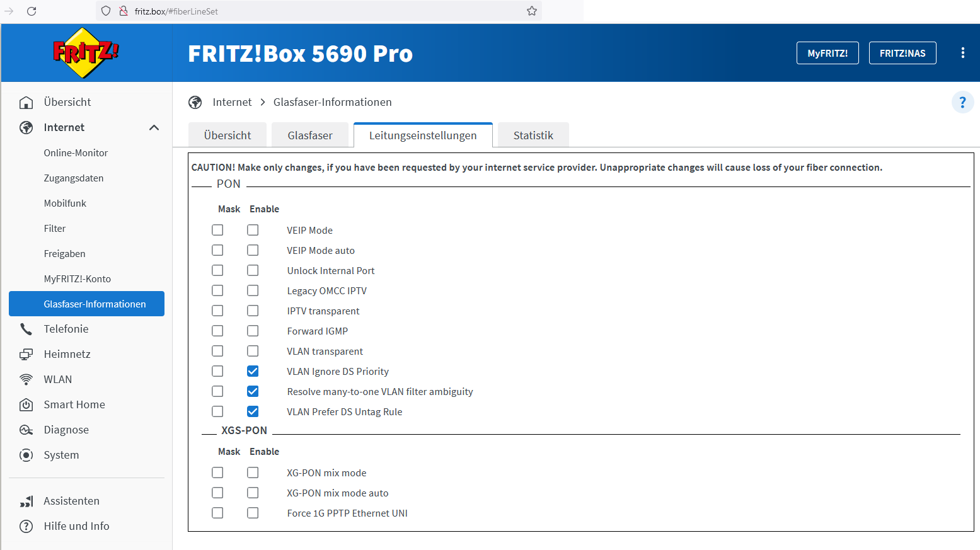Uncheck Resolve many-to-one VLAN filter ambiguity Enable
Viewport: 980px width, 550px height.
tap(253, 391)
